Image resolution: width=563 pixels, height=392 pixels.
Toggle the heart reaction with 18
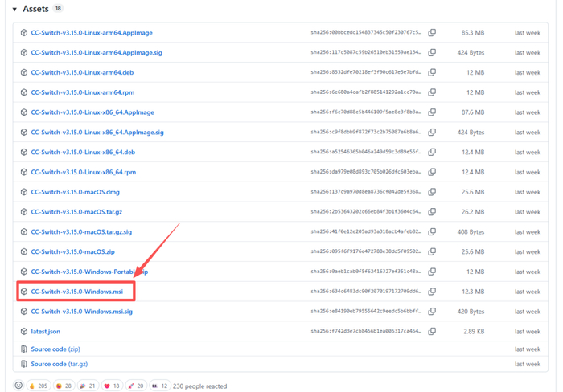112,386
